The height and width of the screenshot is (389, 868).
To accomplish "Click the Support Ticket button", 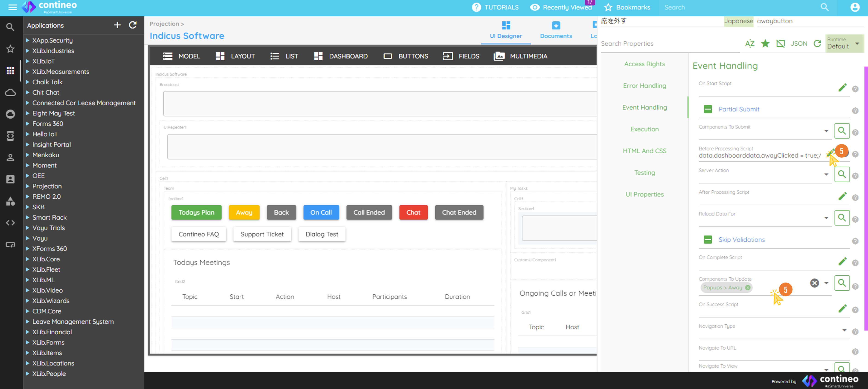I will coord(262,234).
